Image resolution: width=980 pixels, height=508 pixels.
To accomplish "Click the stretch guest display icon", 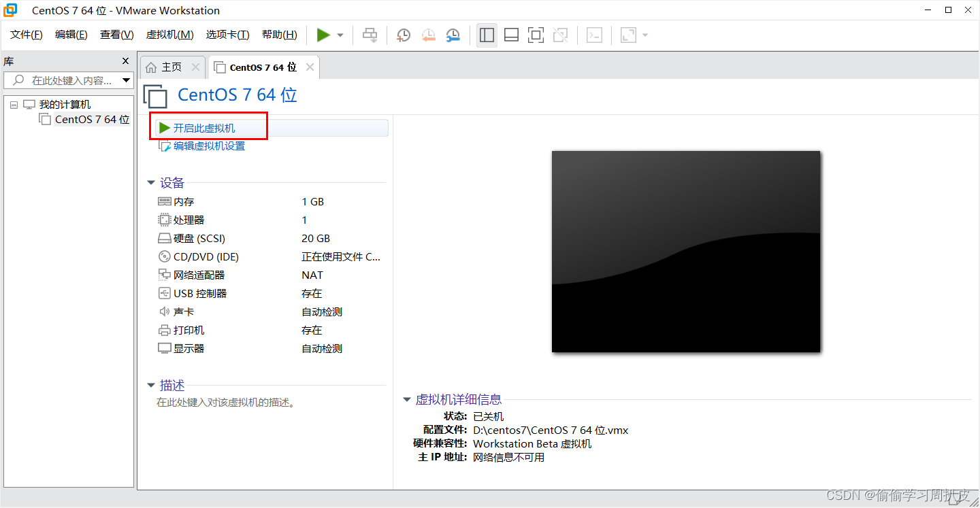I will [628, 35].
